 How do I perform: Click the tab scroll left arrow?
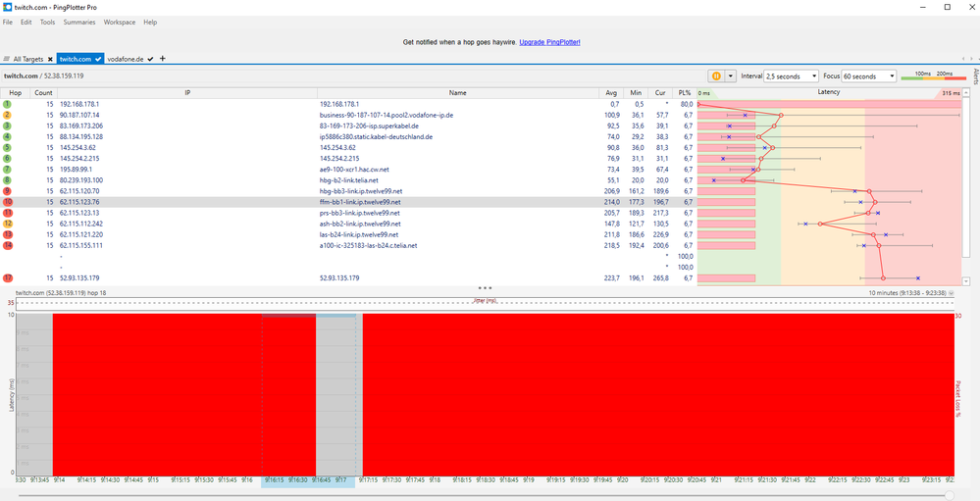pos(964,59)
